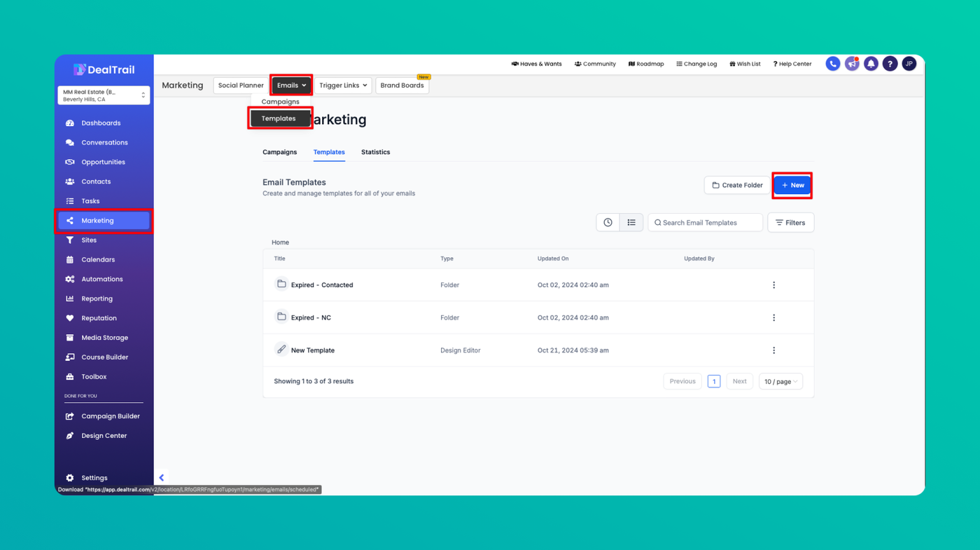The height and width of the screenshot is (550, 980).
Task: Open options for Expired - NC row
Action: [773, 317]
